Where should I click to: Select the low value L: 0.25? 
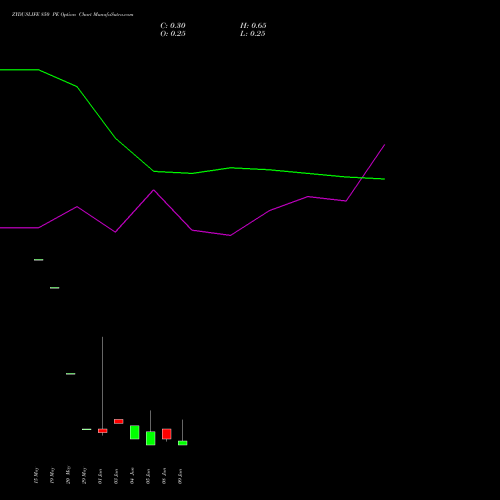tap(253, 34)
